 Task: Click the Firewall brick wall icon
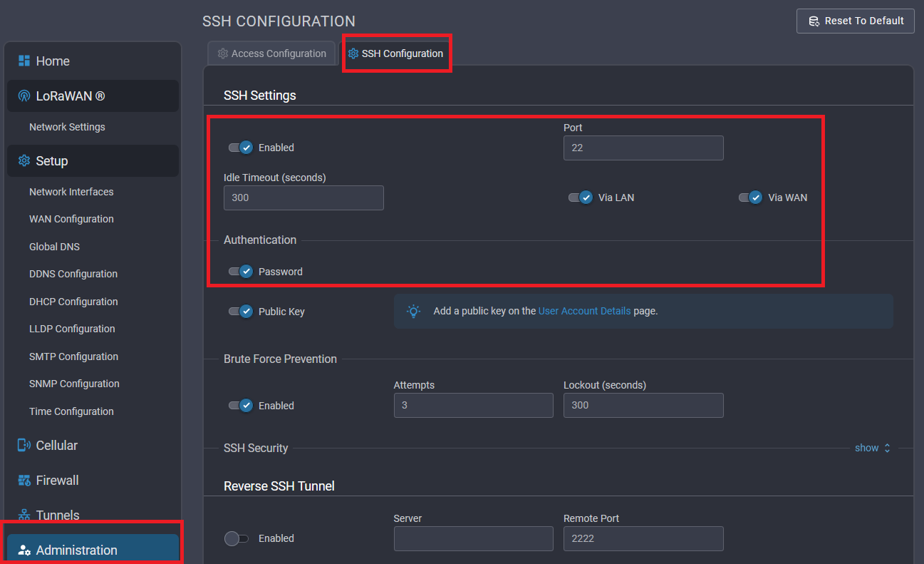(x=24, y=481)
